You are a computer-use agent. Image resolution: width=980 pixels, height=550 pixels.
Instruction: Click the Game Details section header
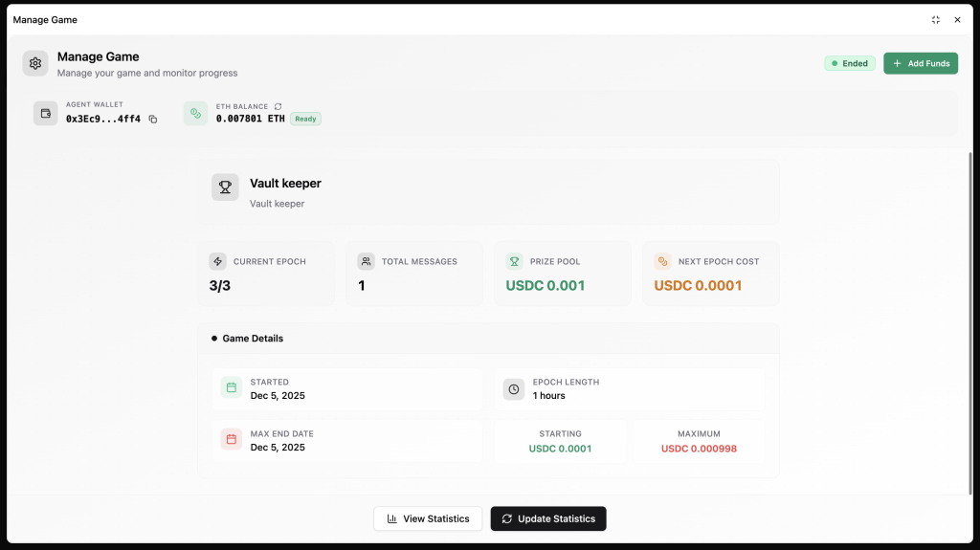coord(253,339)
